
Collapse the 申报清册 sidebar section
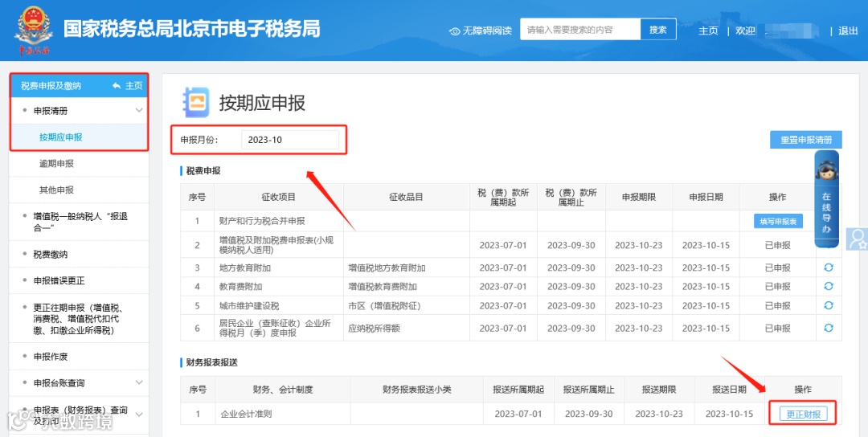coord(139,111)
